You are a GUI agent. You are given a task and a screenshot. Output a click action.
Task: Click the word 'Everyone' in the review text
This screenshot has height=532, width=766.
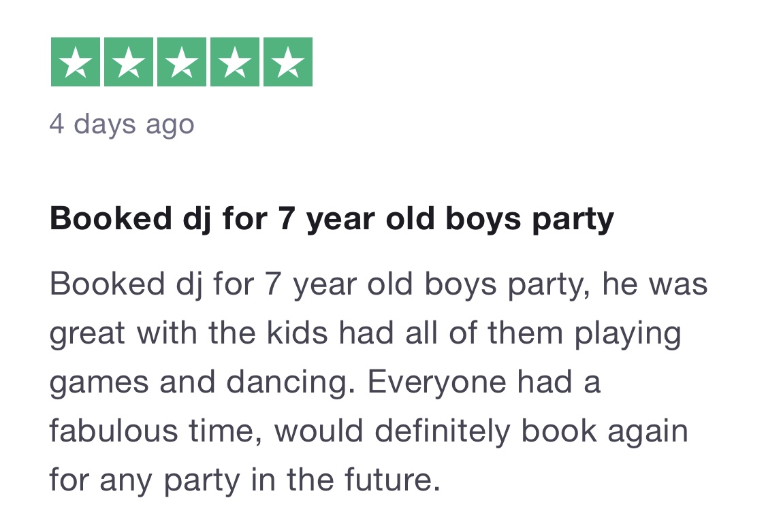(x=436, y=383)
